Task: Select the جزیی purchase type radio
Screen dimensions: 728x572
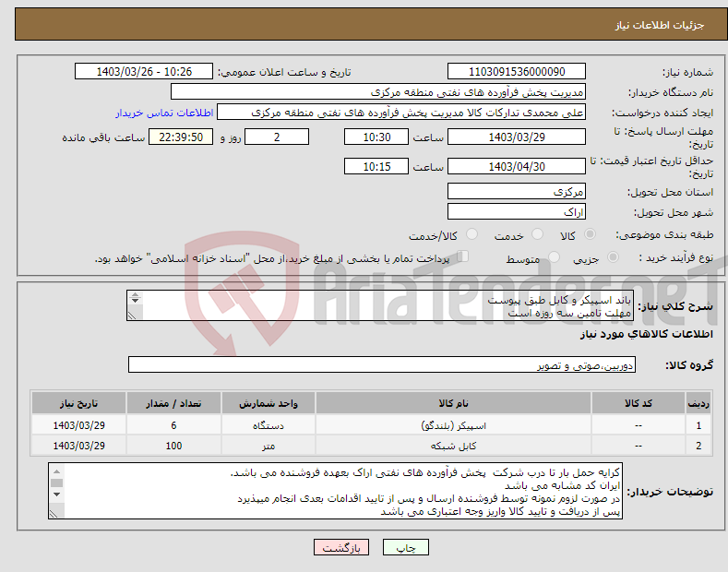Action: (613, 257)
